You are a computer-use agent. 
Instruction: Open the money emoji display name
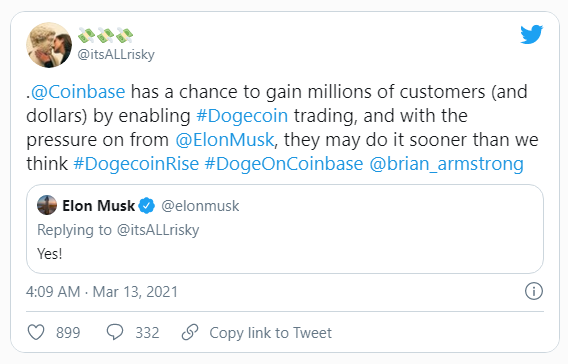pos(105,35)
